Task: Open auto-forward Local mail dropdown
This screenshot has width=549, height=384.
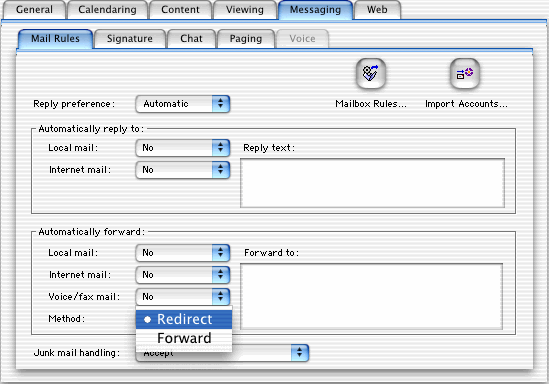Action: (183, 253)
